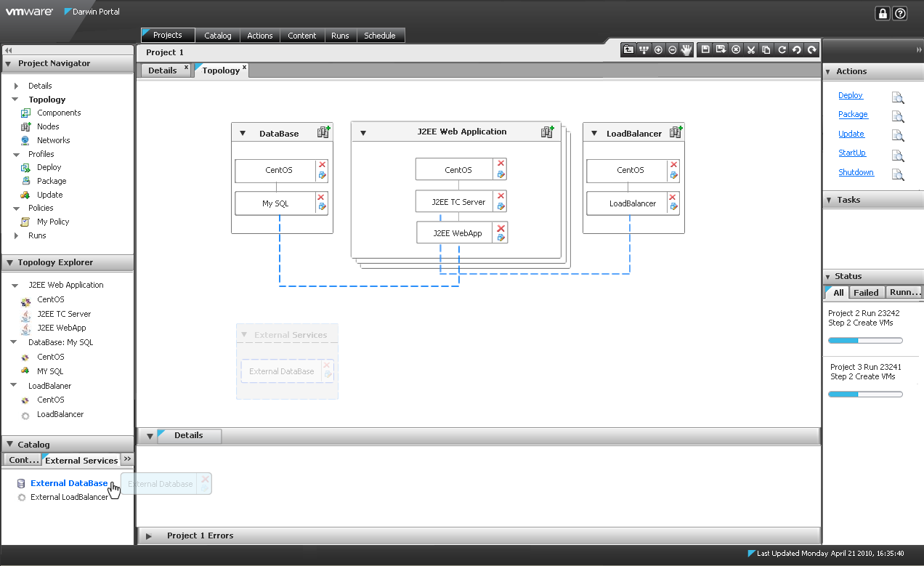Viewport: 924px width, 566px height.
Task: Click Project 2 Run 23242 progress bar
Action: click(865, 340)
